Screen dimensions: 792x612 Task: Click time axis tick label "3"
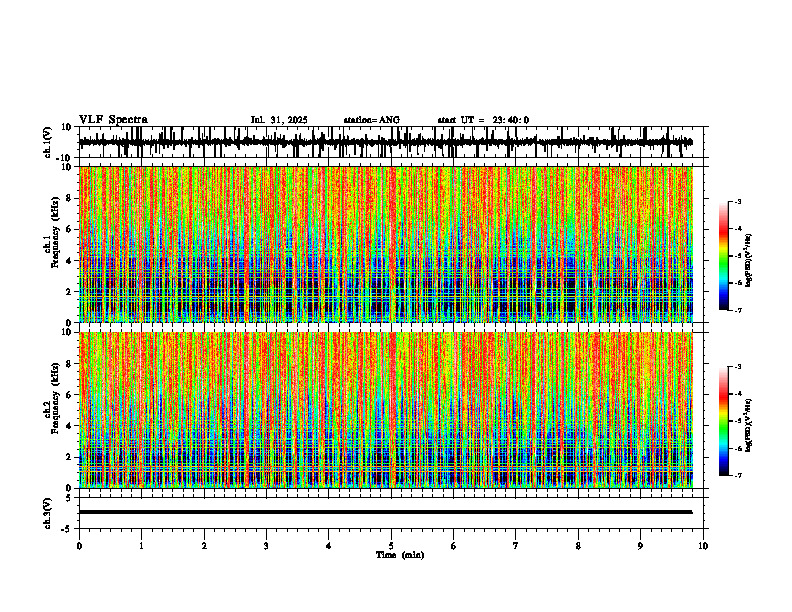coord(266,546)
